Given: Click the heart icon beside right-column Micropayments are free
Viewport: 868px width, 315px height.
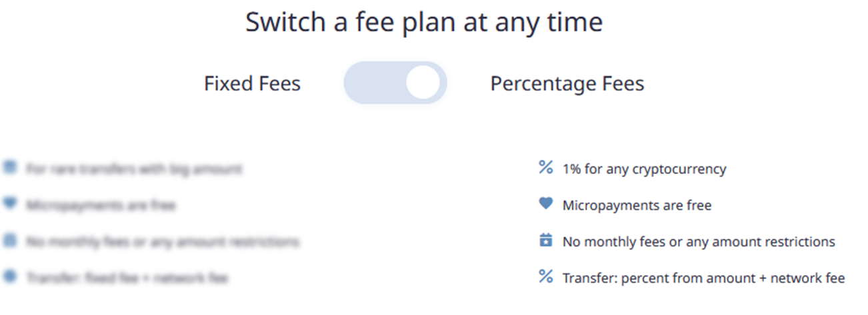Looking at the screenshot, I should point(545,204).
